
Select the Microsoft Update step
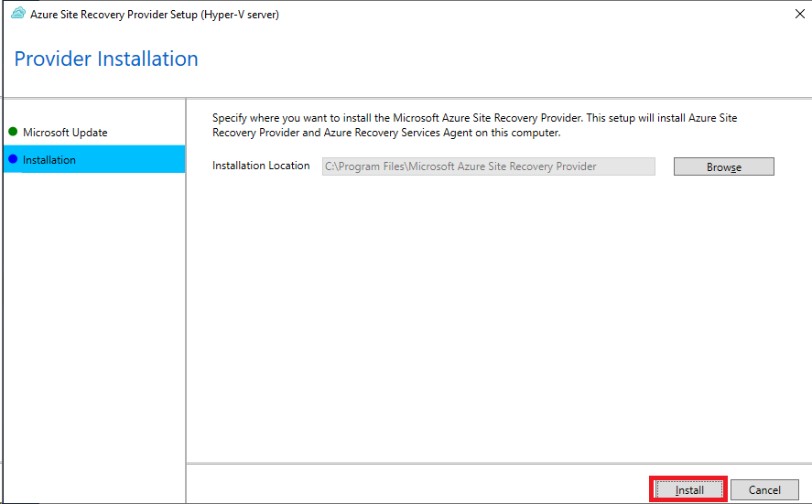coord(65,133)
